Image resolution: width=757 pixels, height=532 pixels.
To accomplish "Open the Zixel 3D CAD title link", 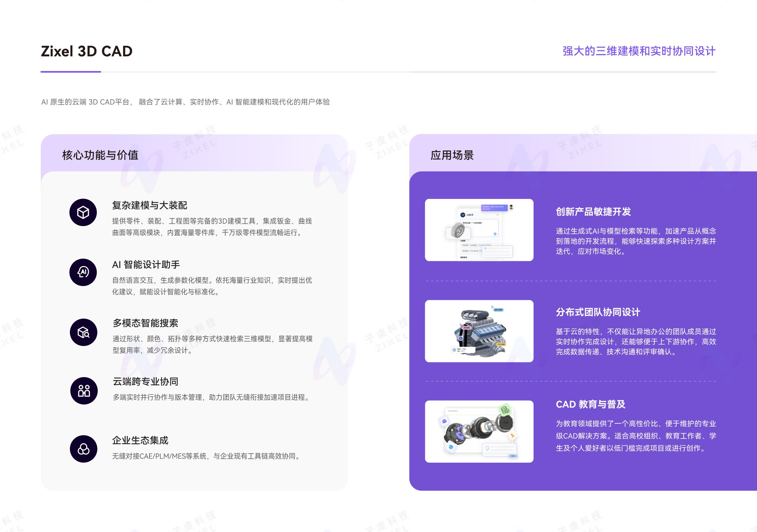I will (x=87, y=52).
